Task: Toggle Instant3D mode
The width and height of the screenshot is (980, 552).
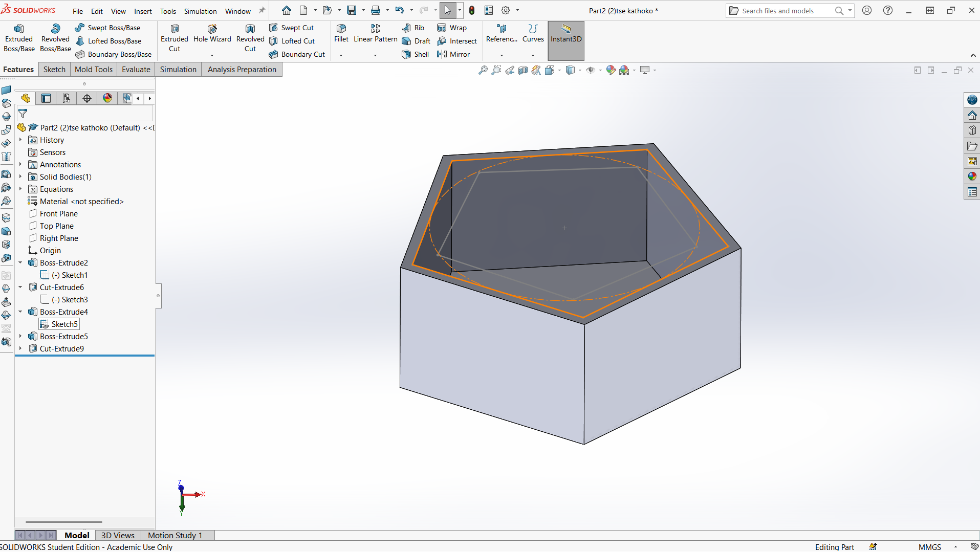Action: coord(566,40)
